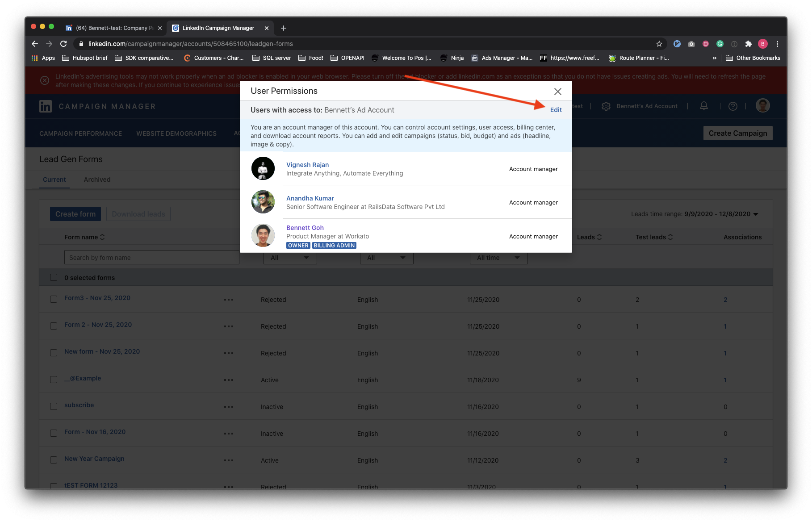Open the three-dot menu for Form3 - Nov 25, 2020
Screen dimensions: 812x522
coord(229,299)
